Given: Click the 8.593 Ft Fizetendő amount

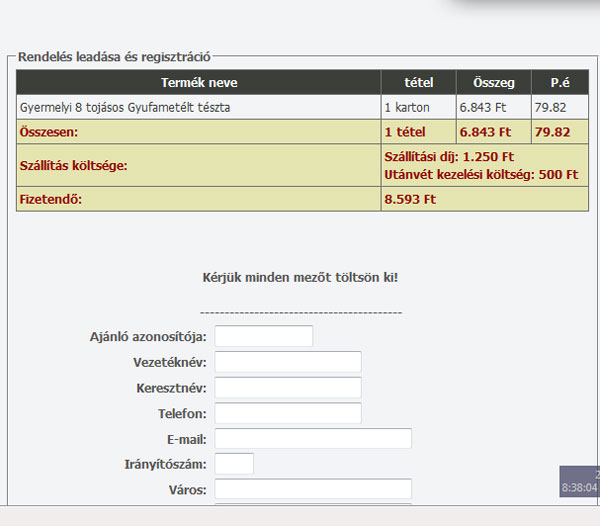Looking at the screenshot, I should [x=410, y=199].
